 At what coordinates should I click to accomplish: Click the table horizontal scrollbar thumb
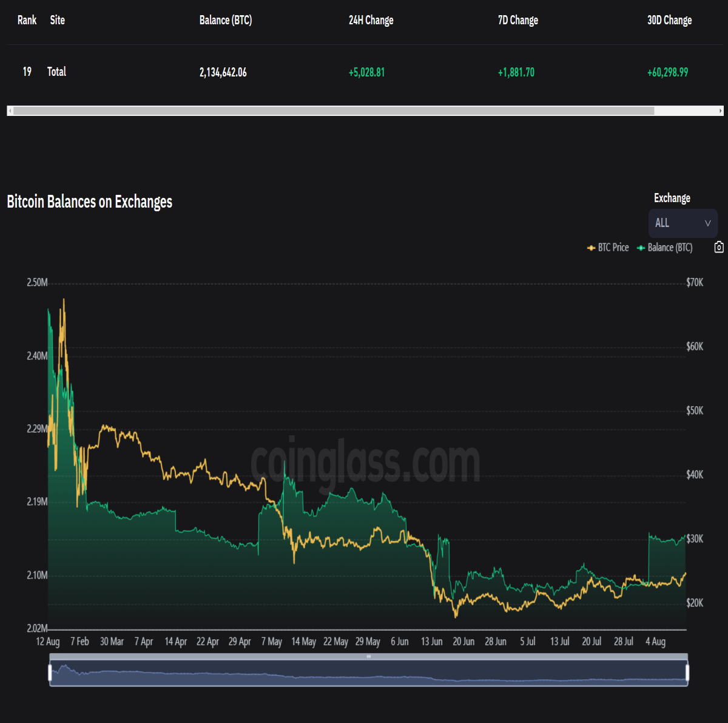pos(334,110)
